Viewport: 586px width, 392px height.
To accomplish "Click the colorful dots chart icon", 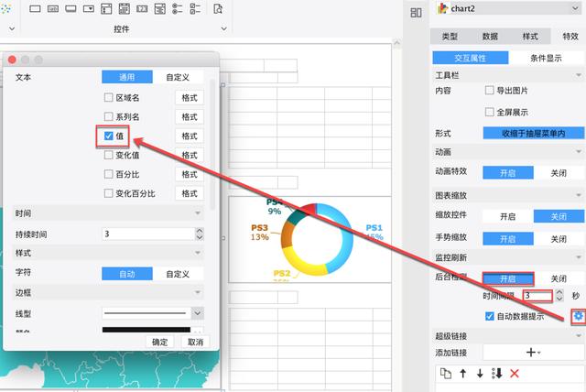I will (x=5, y=8).
